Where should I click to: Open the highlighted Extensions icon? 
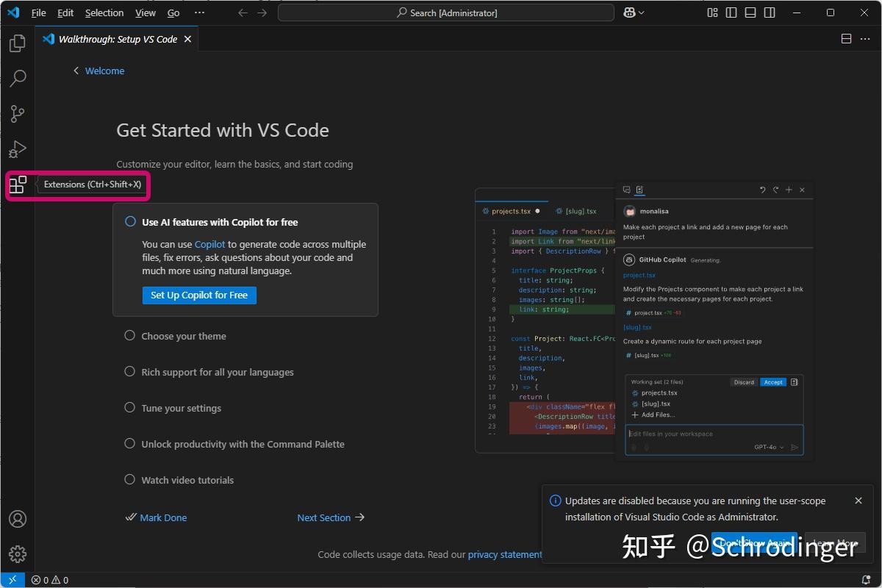tap(18, 185)
